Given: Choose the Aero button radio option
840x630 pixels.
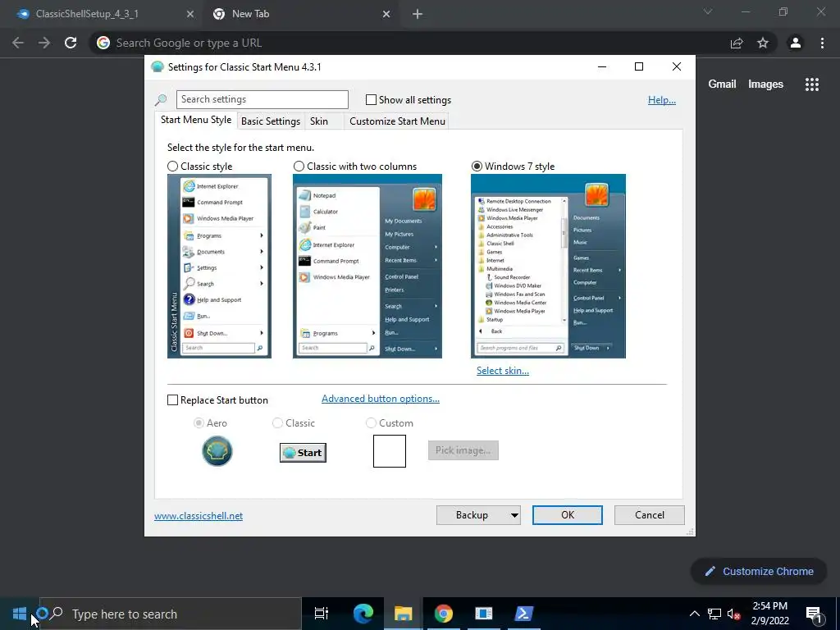Looking at the screenshot, I should click(199, 423).
